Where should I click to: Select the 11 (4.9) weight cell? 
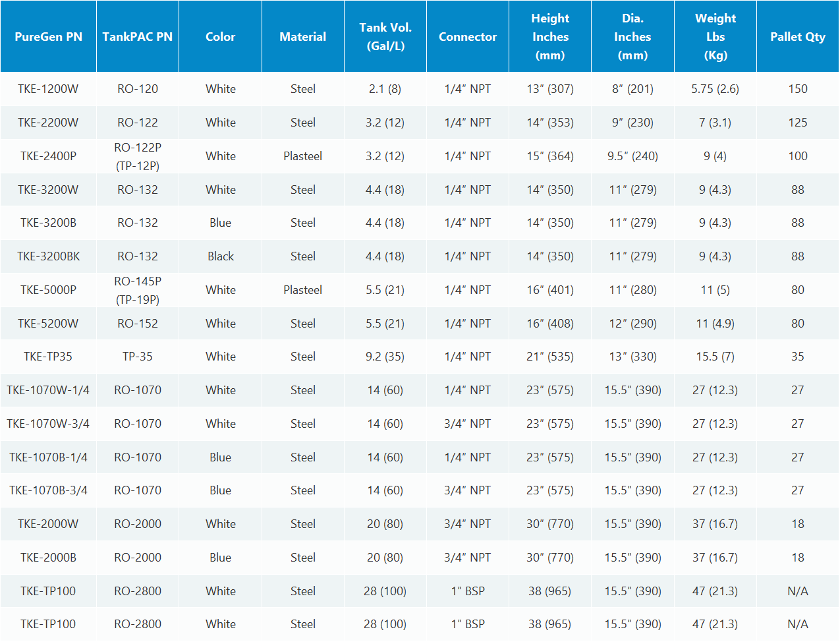[715, 324]
